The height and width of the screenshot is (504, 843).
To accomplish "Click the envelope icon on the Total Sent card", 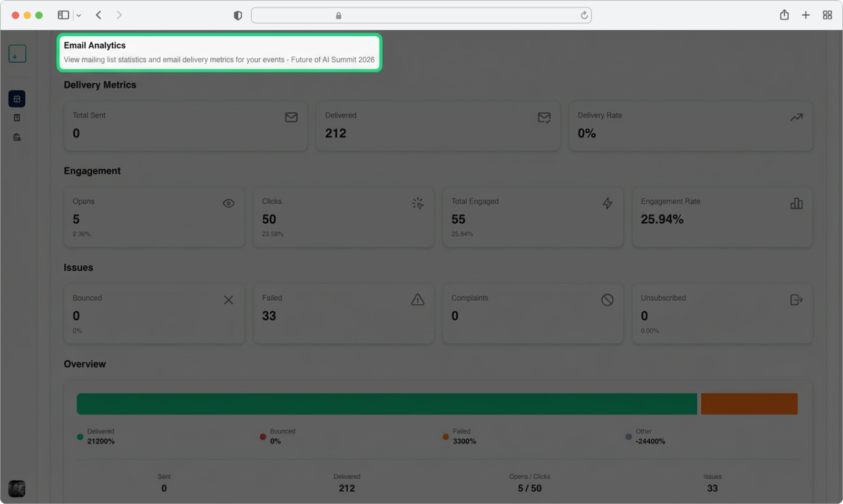I will click(291, 117).
